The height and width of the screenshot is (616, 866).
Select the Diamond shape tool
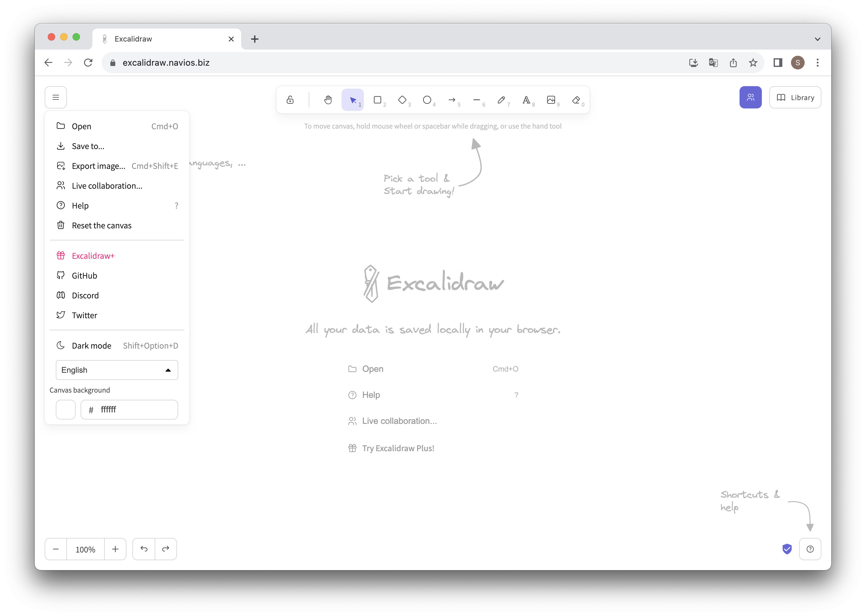(x=402, y=100)
